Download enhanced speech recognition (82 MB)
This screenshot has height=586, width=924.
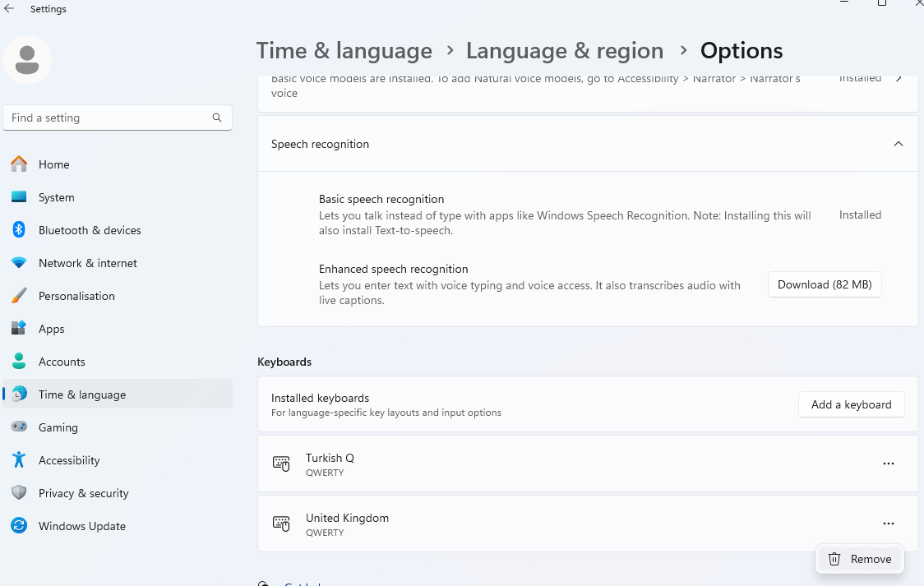tap(825, 284)
